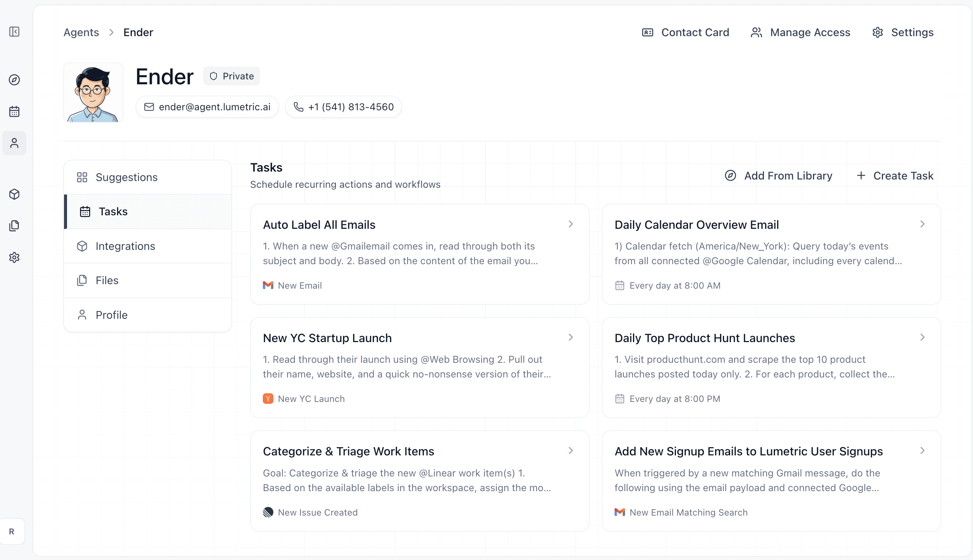Expand the Auto Label All Emails task
Screen dimensions: 973x560
pyautogui.click(x=571, y=224)
